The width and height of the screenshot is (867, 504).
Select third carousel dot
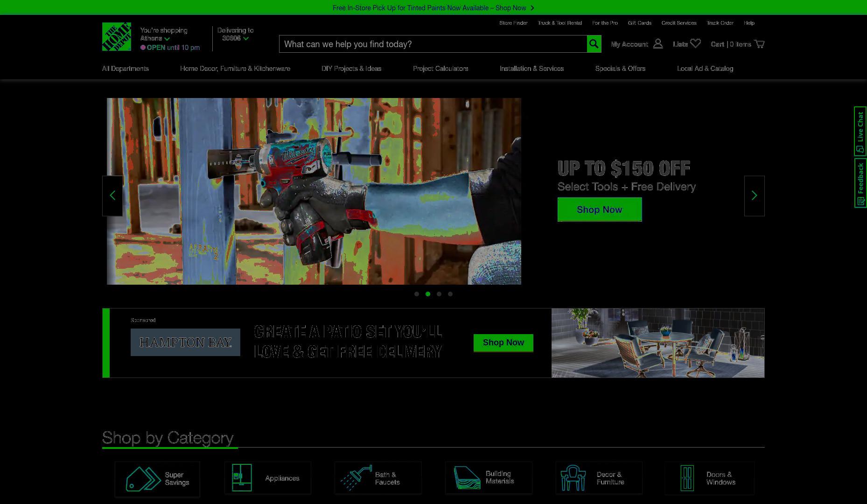439,294
